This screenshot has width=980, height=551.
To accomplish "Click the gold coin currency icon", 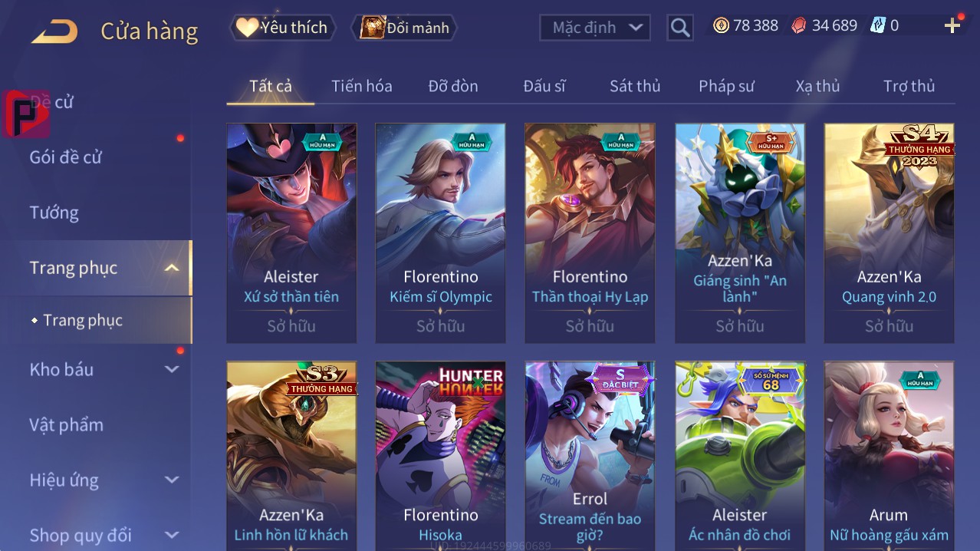I will click(721, 25).
